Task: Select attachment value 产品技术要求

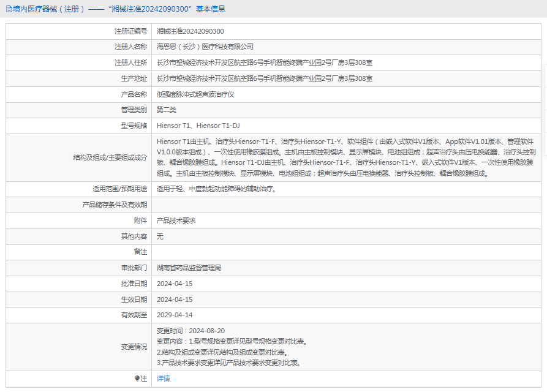Action: (176, 221)
